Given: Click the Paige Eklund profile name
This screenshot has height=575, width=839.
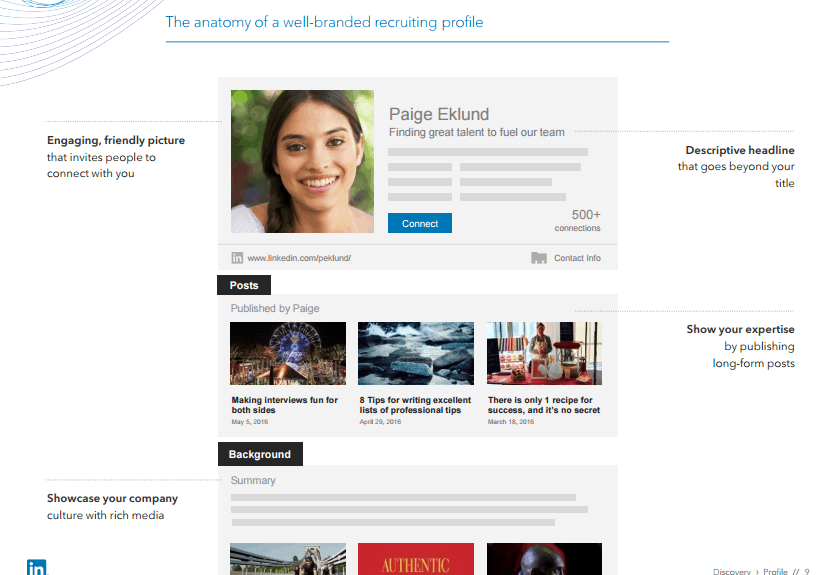Looking at the screenshot, I should point(439,114).
